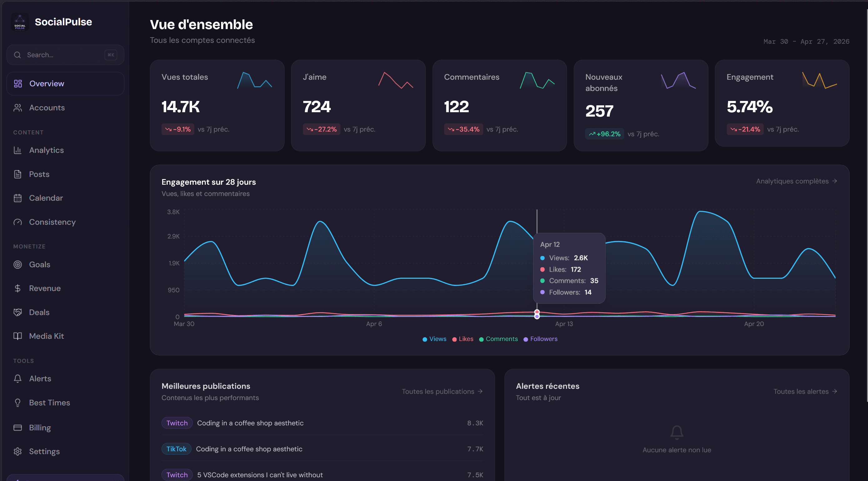Go to the Accounts page

click(65, 108)
